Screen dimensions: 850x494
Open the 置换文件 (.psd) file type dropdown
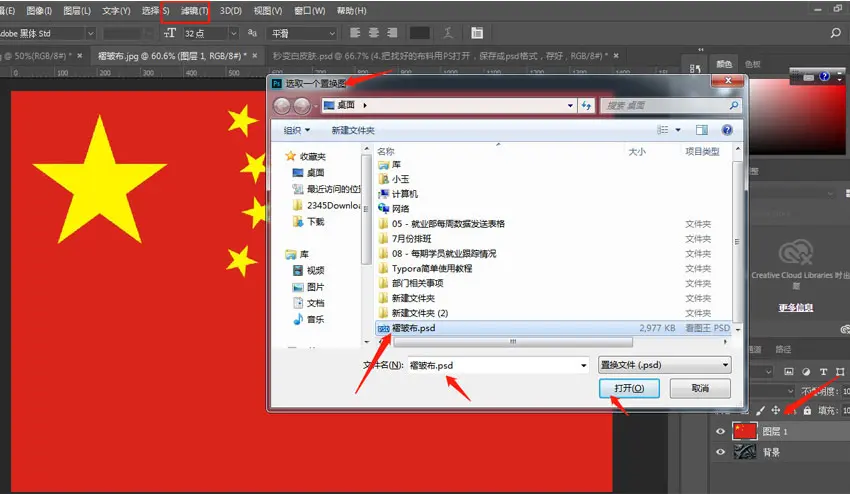point(665,365)
